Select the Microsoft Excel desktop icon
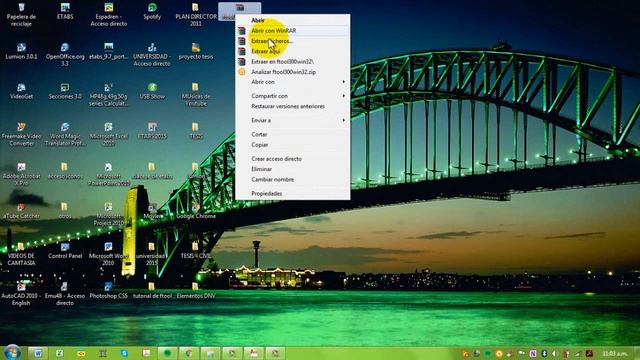 109,134
